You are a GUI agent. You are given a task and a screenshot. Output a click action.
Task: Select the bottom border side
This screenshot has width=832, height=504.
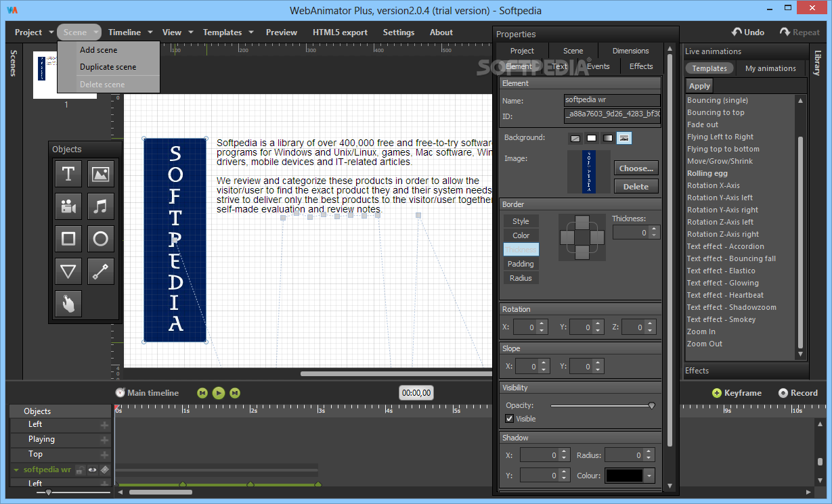[x=582, y=252]
